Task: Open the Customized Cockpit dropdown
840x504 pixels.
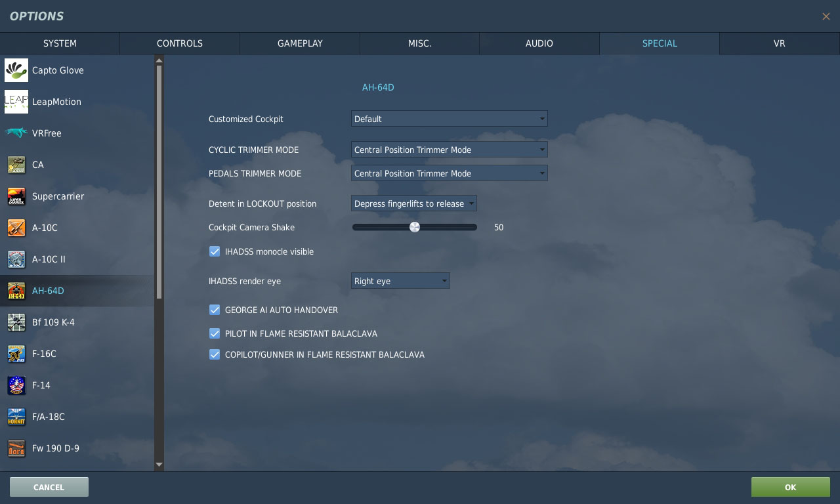Action: click(449, 119)
